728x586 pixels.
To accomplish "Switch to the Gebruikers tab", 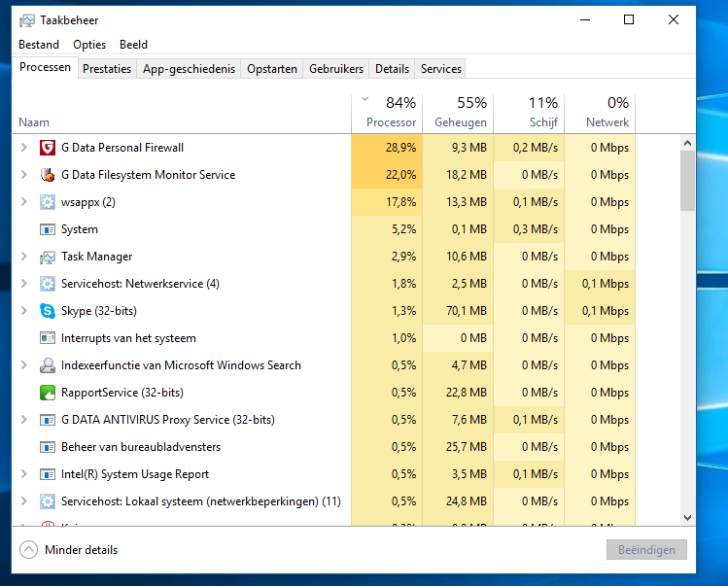I will coord(336,69).
